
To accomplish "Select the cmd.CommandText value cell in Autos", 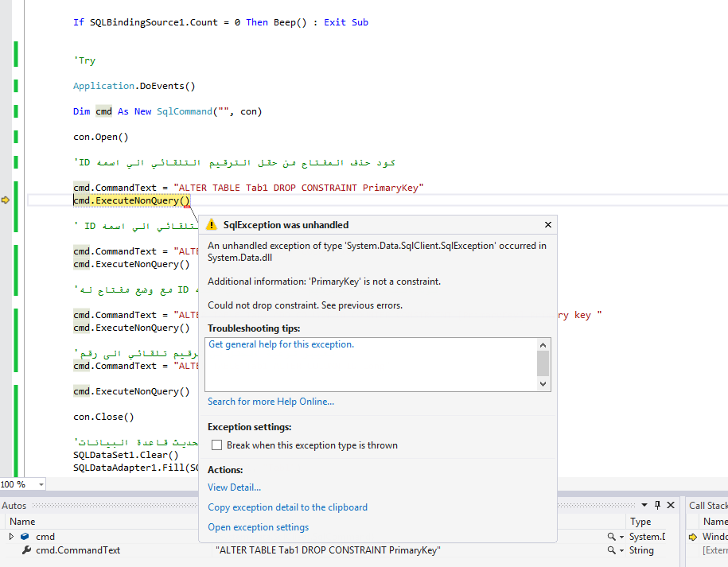I will [x=328, y=550].
